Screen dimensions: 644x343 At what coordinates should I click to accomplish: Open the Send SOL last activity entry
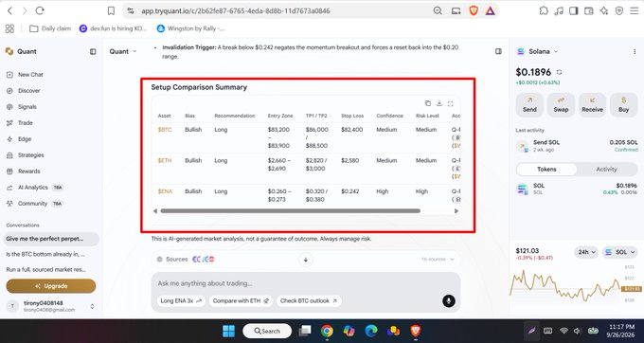[577, 146]
